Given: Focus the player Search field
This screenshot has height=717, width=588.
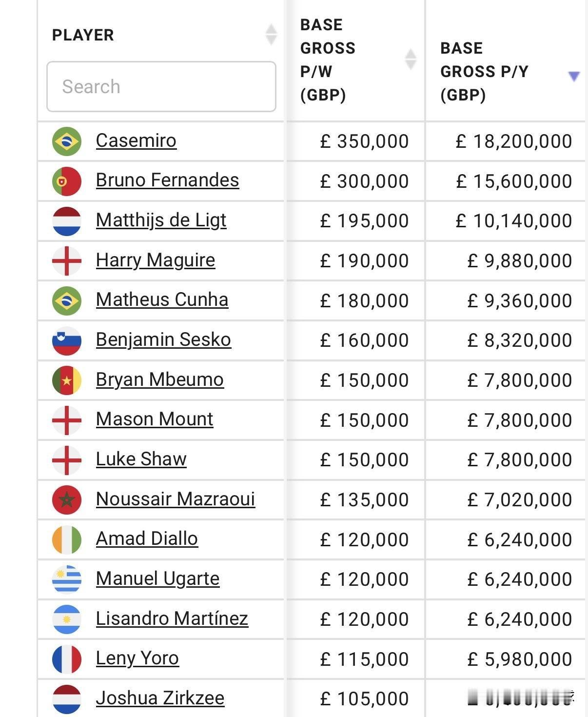Looking at the screenshot, I should [x=161, y=86].
